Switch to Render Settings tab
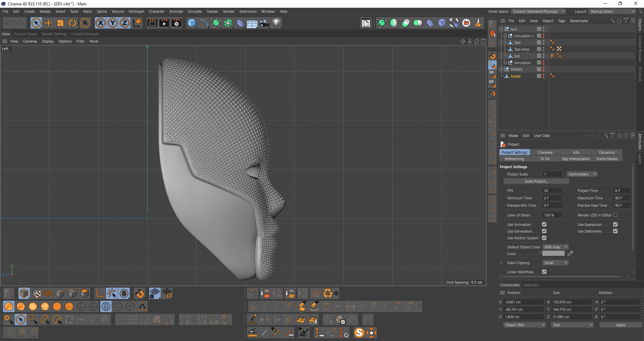This screenshot has height=341, width=644. [54, 34]
